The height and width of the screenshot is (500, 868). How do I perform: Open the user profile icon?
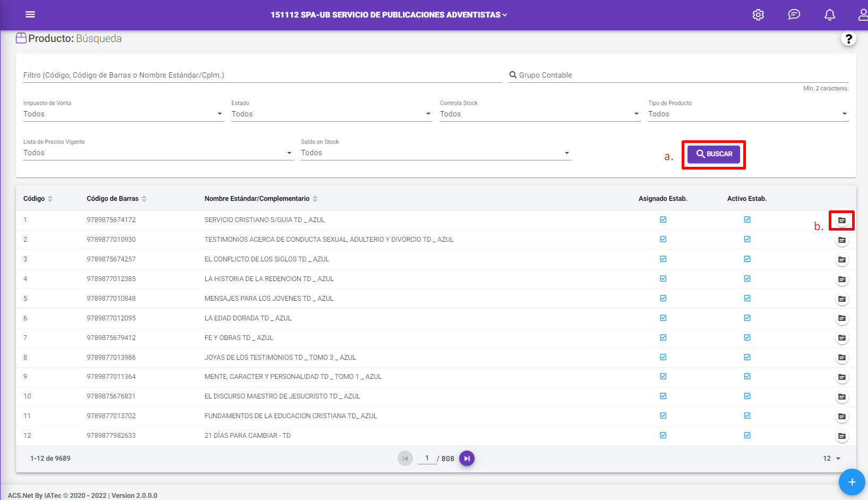click(x=863, y=15)
